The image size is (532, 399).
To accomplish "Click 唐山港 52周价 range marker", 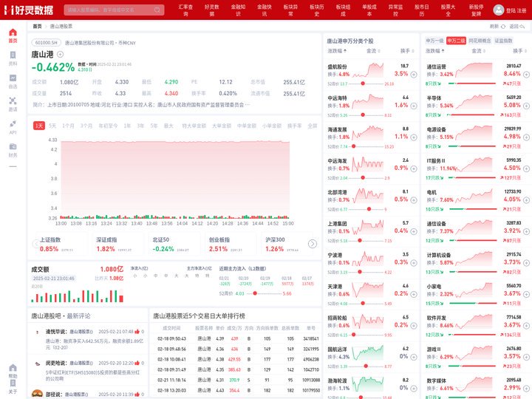I will tap(255, 293).
